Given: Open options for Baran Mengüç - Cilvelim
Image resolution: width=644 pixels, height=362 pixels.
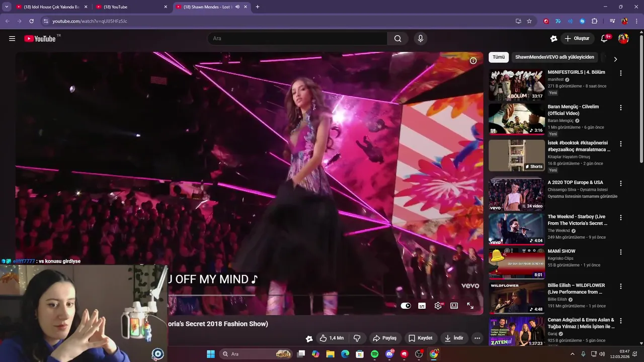Looking at the screenshot, I should (620, 108).
